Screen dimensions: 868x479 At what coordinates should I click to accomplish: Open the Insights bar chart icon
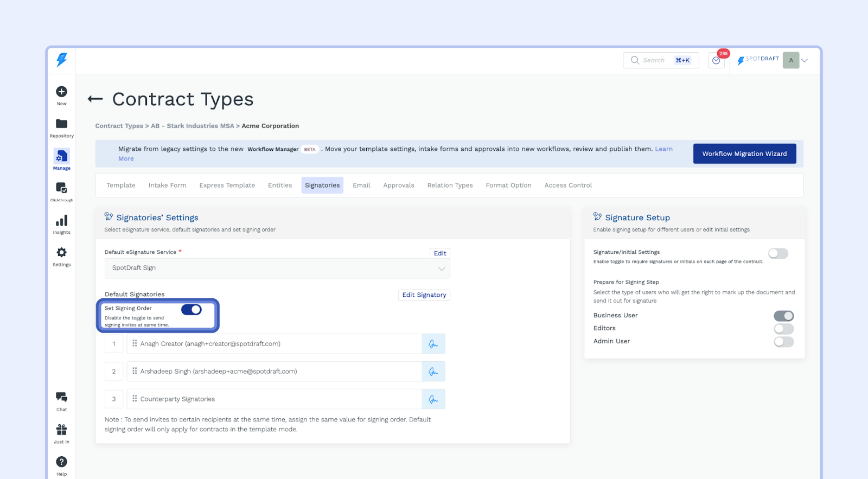coord(62,221)
